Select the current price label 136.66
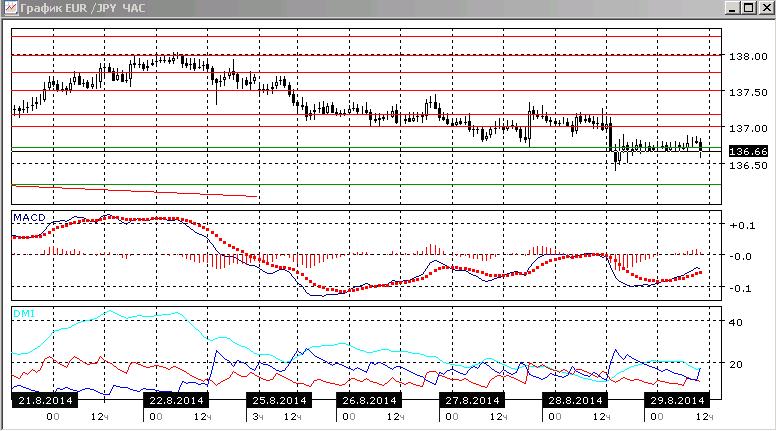The width and height of the screenshot is (776, 431). point(748,151)
